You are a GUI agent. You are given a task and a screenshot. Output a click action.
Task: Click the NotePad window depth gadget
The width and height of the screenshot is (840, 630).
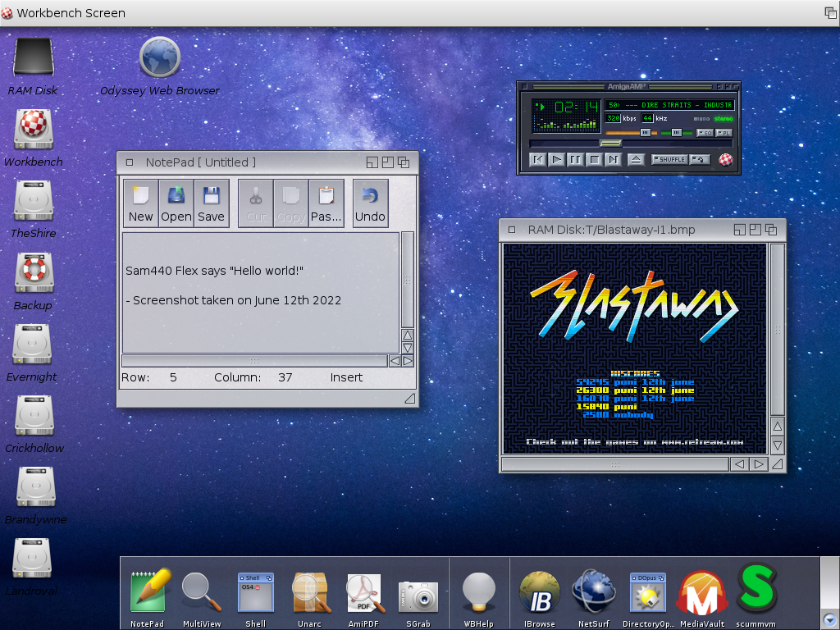click(404, 162)
